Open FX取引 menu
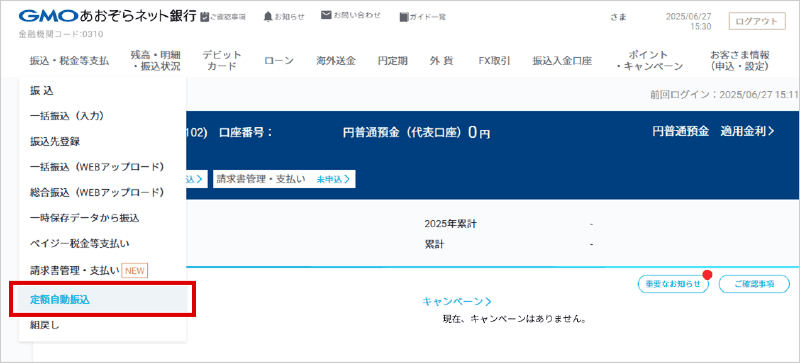The height and width of the screenshot is (363, 800). click(x=494, y=61)
